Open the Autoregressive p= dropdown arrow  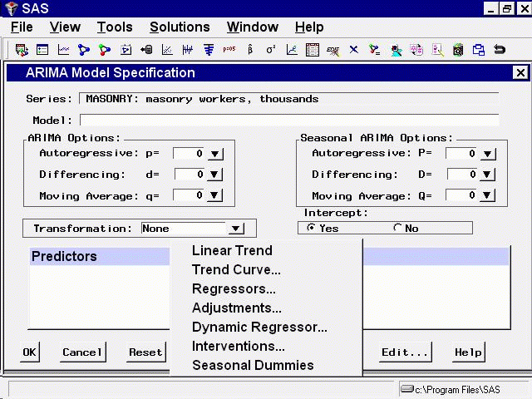pyautogui.click(x=215, y=154)
